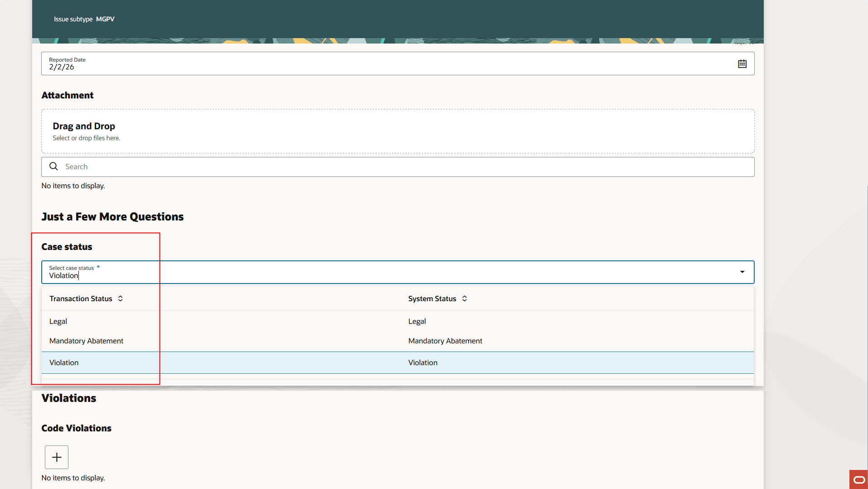Click Violation under the System Status column
Screen dimensions: 868x489
coord(422,362)
